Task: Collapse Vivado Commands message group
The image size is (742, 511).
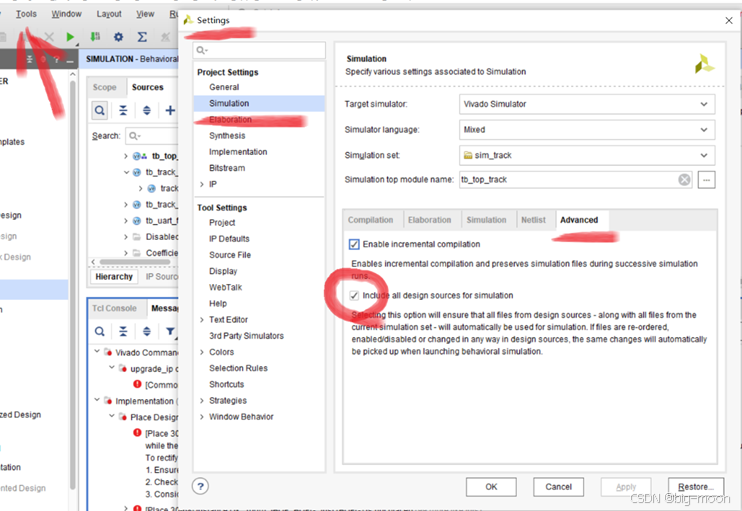Action: tap(97, 352)
